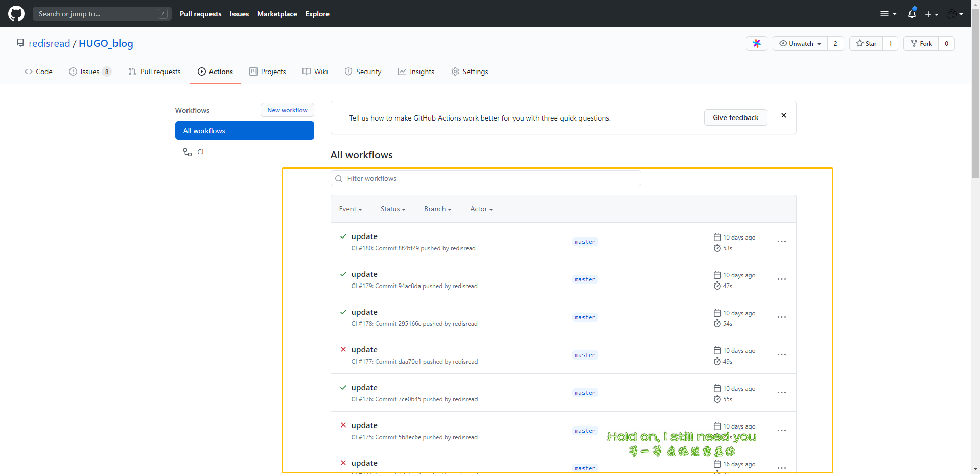Viewport: 980px width, 474px height.
Task: Open update run CI #180
Action: coord(364,236)
